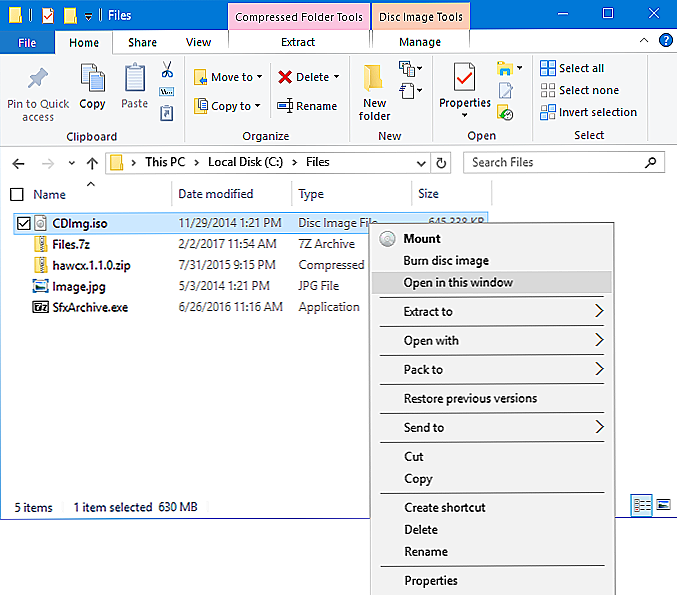Click the Pin to Quick access icon
This screenshot has height=595, width=677.
[x=38, y=79]
